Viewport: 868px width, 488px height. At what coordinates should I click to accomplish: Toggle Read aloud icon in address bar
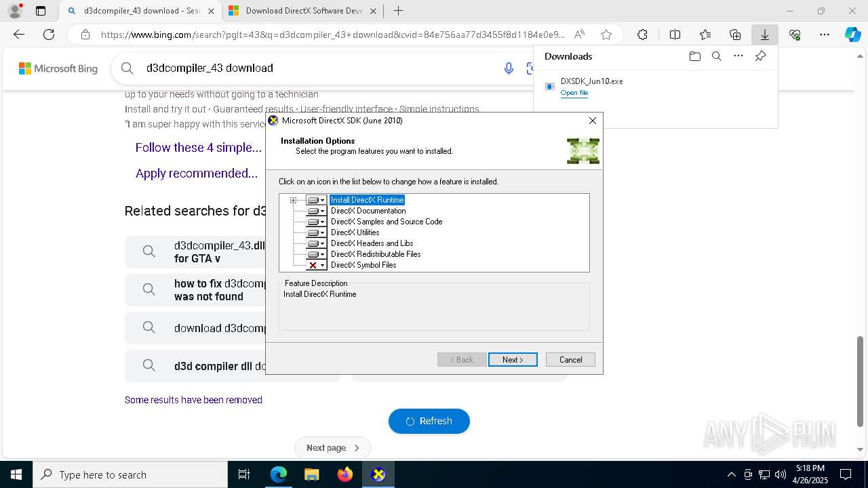coord(579,35)
